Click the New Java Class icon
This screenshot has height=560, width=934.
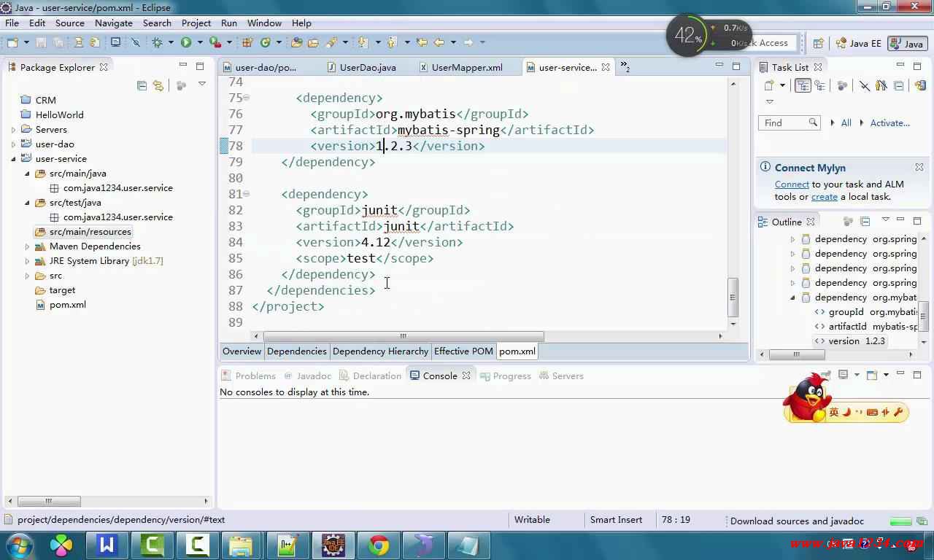click(x=266, y=42)
